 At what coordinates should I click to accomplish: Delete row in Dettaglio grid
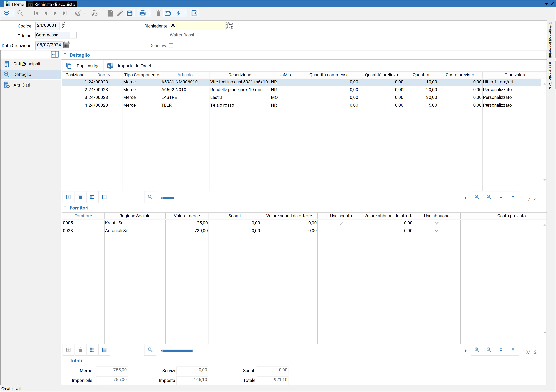[80, 197]
